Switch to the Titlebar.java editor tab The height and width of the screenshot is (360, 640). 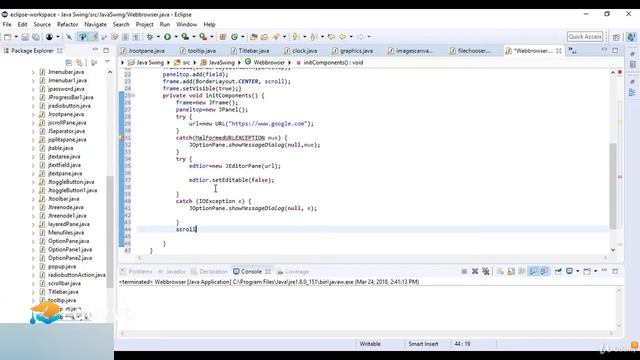[250, 51]
